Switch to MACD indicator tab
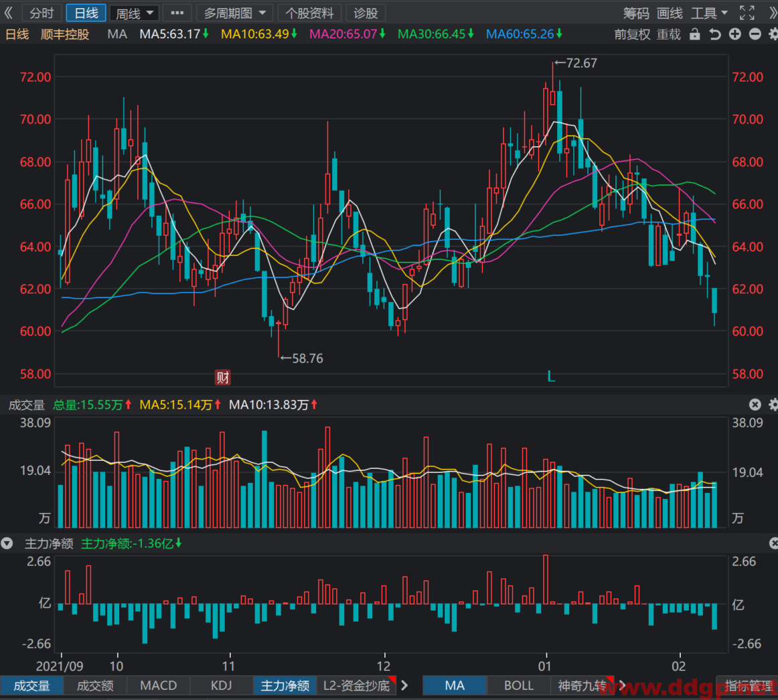 click(158, 686)
